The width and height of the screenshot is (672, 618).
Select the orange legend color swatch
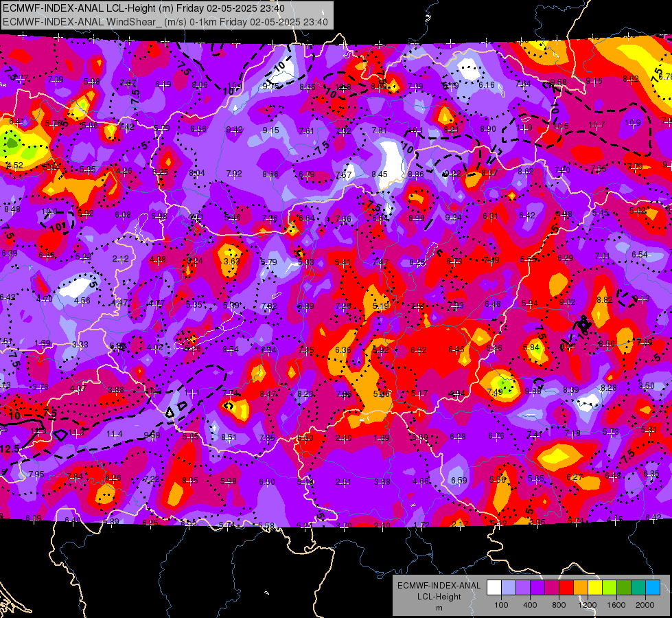[x=581, y=588]
